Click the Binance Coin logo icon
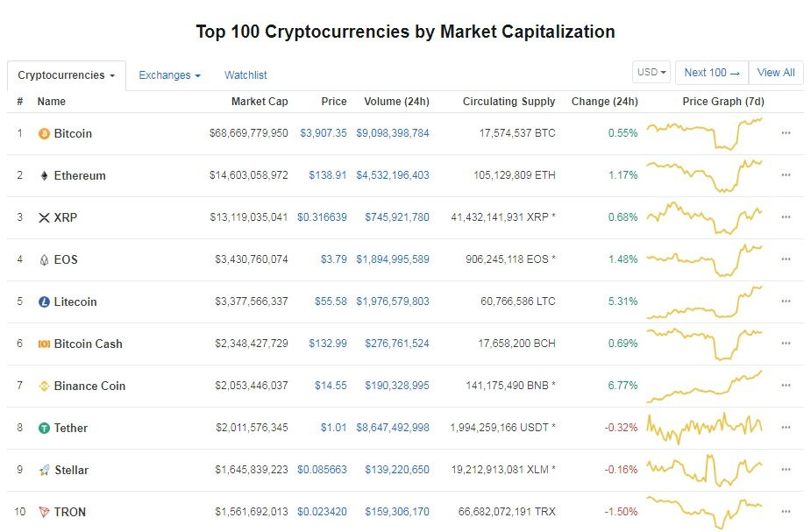 (44, 386)
